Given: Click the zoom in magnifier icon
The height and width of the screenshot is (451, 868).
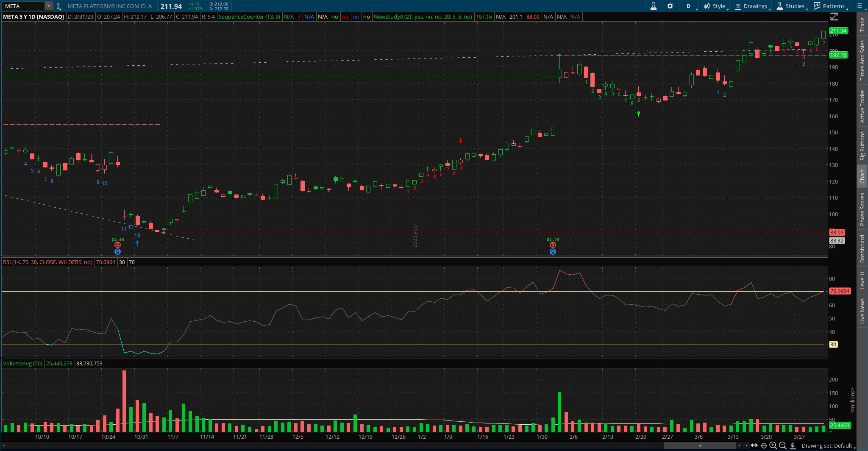Looking at the screenshot, I should click(773, 445).
